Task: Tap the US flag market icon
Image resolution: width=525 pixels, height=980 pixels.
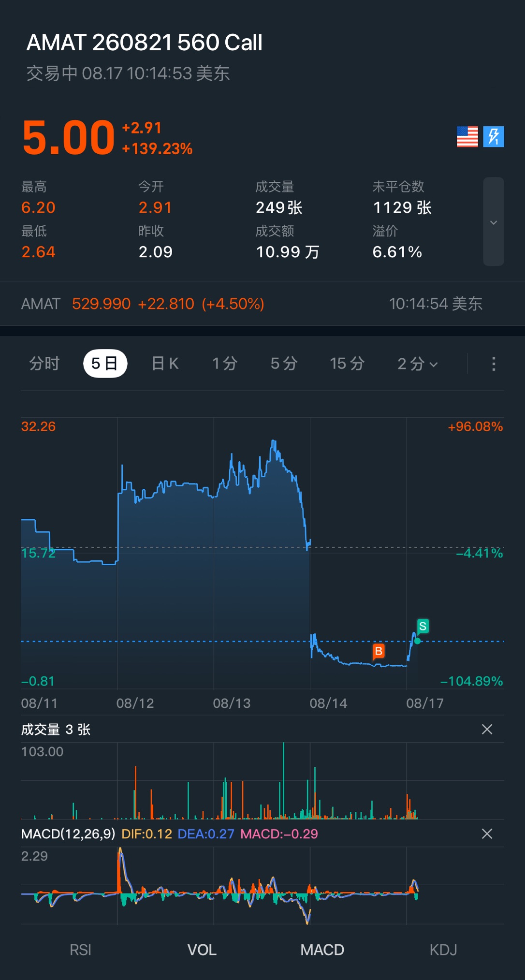Action: (x=467, y=137)
